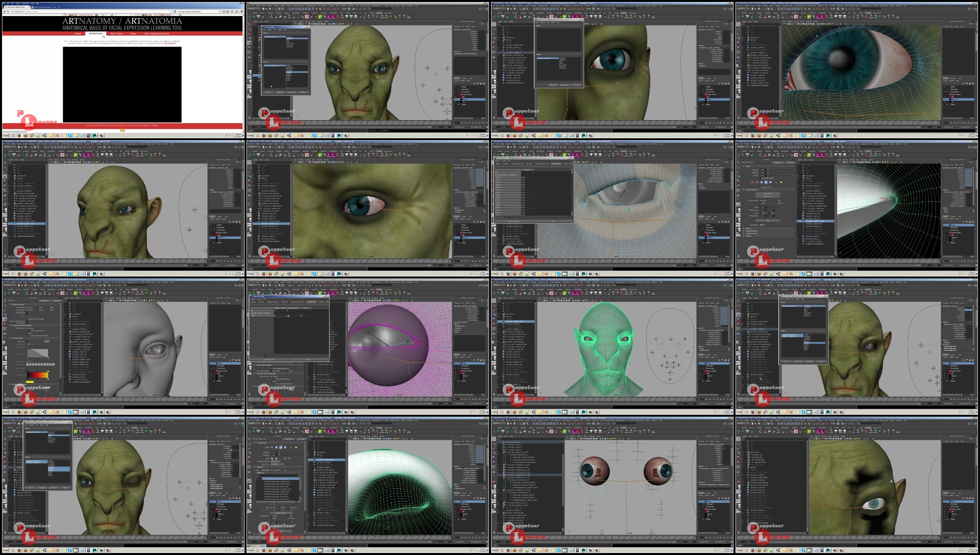Toggle 'Center as virtual trackball' checkbox
Screen dimensions: 980x555
click(27, 319)
